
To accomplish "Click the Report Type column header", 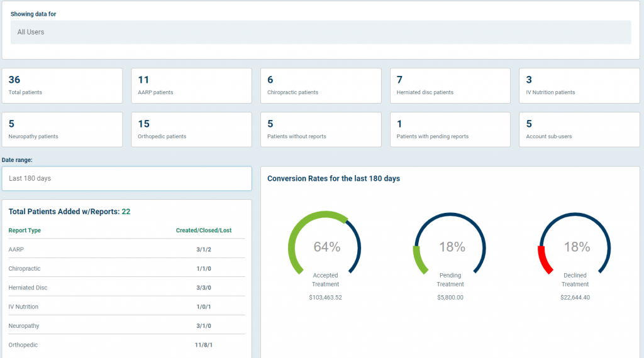I will [25, 231].
